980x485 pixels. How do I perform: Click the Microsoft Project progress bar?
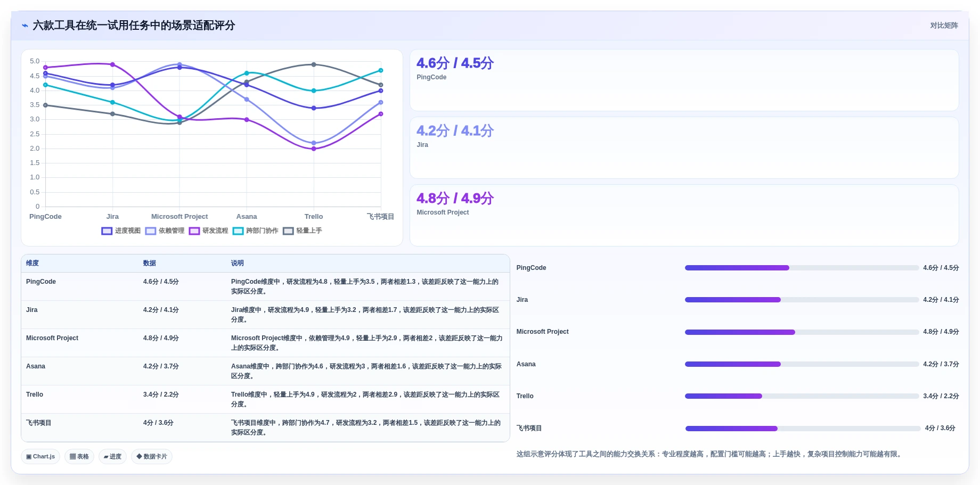pos(802,332)
